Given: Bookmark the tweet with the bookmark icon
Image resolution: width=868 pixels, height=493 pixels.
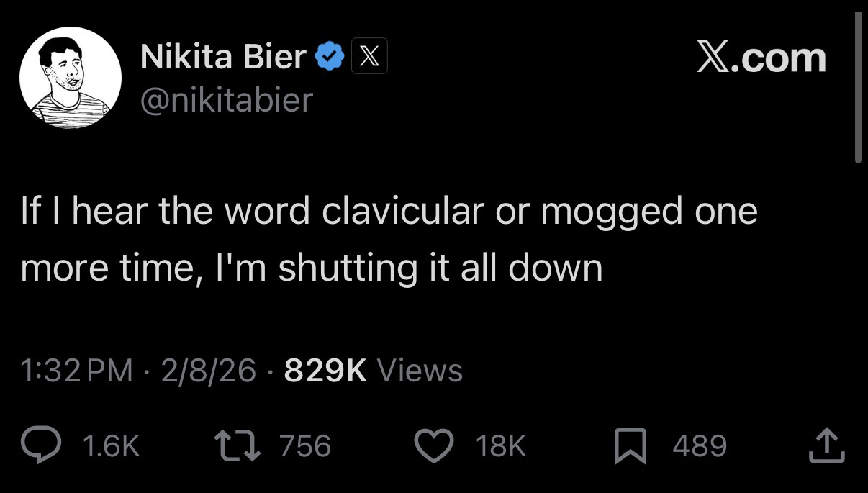Looking at the screenshot, I should (630, 445).
